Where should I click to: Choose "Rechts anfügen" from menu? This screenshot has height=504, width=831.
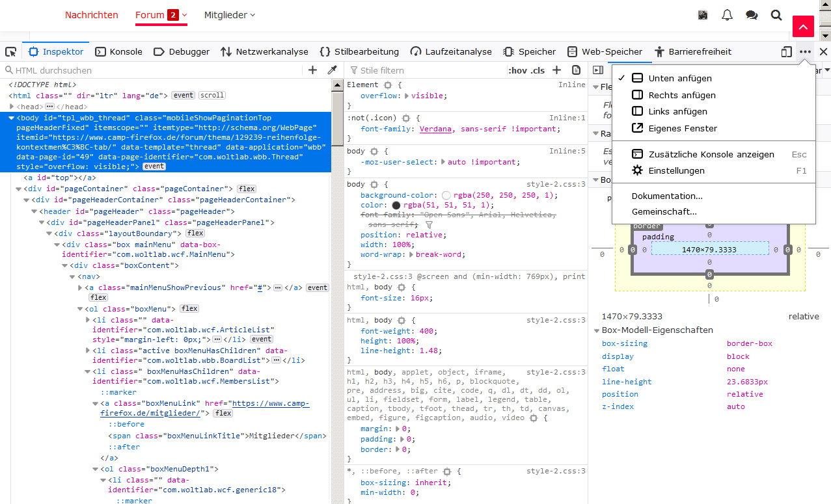coord(681,95)
